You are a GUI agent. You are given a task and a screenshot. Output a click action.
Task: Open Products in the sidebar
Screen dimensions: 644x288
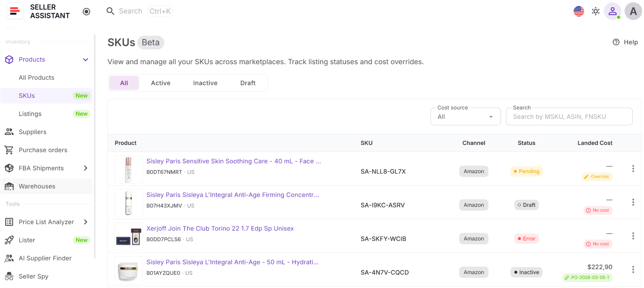pos(47,60)
